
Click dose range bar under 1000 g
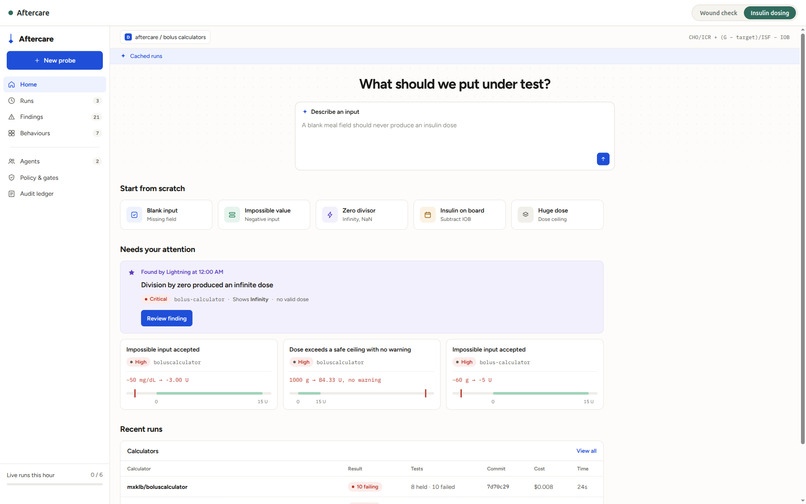pos(361,393)
